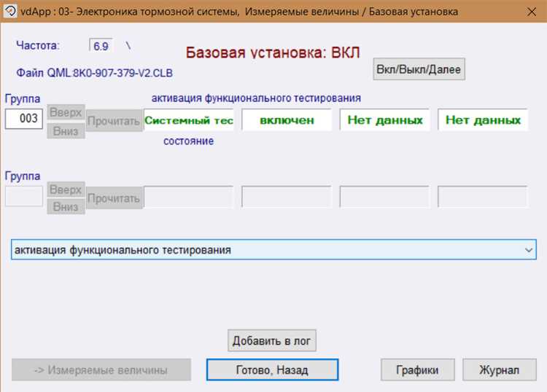
Task: Click the second group's Вниз button
Action: click(x=66, y=207)
